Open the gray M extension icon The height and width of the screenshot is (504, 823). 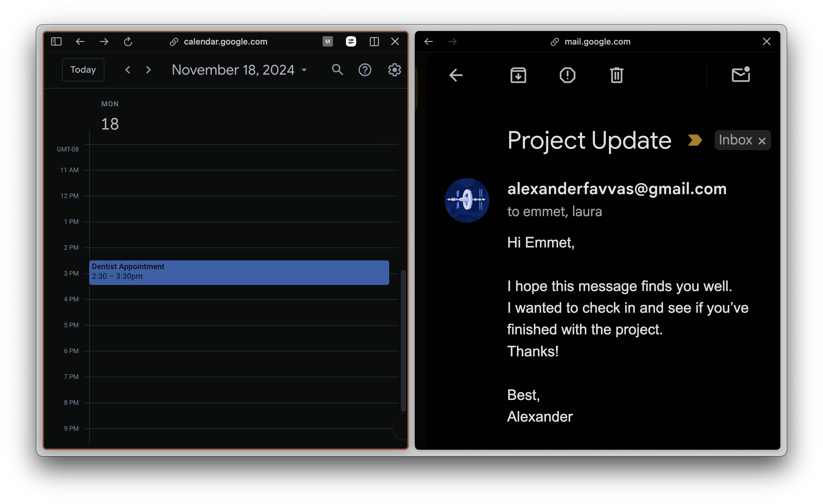[328, 41]
